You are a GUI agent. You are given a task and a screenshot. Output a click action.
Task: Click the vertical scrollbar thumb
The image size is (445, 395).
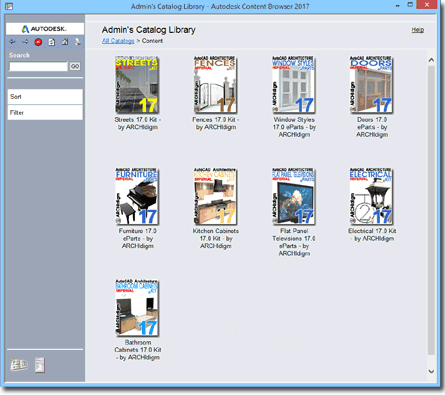431,210
